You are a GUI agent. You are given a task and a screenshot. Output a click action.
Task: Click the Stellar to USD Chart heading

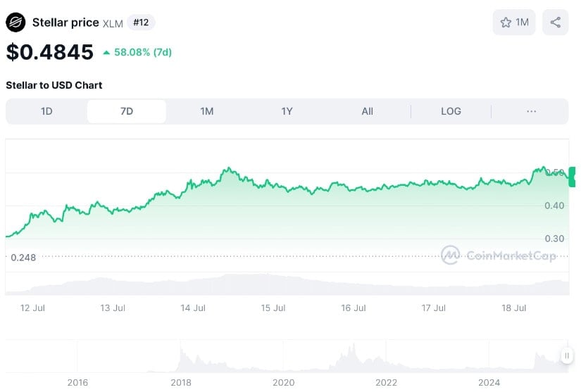(54, 85)
